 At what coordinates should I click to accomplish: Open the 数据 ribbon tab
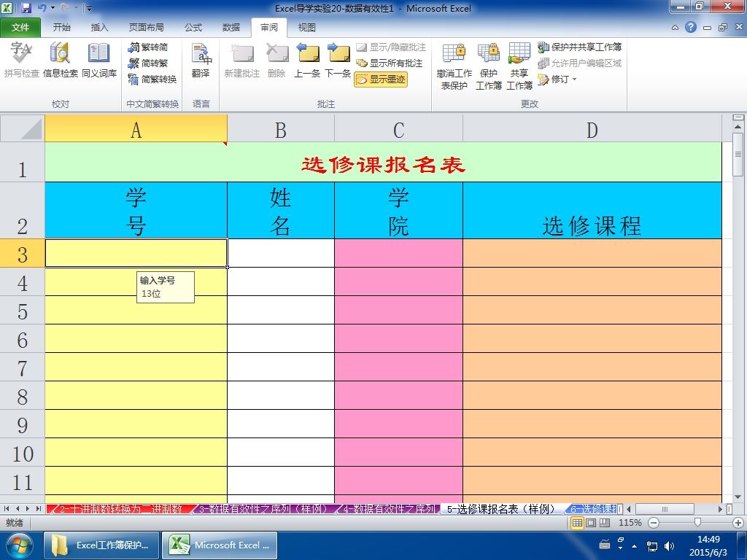click(x=231, y=28)
